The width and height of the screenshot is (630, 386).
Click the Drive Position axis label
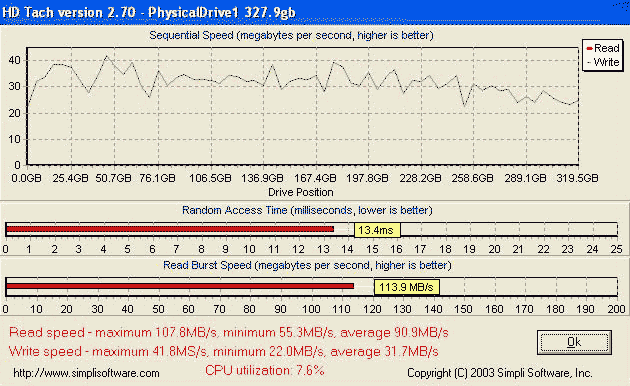pos(301,192)
